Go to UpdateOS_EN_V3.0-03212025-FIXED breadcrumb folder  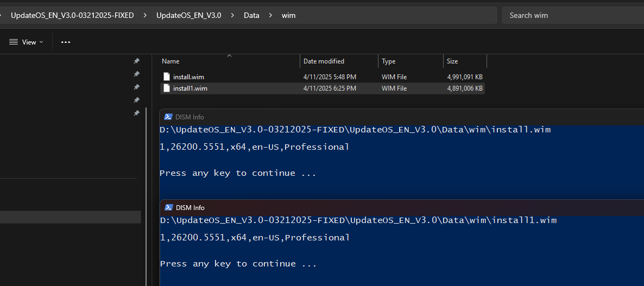[72, 15]
